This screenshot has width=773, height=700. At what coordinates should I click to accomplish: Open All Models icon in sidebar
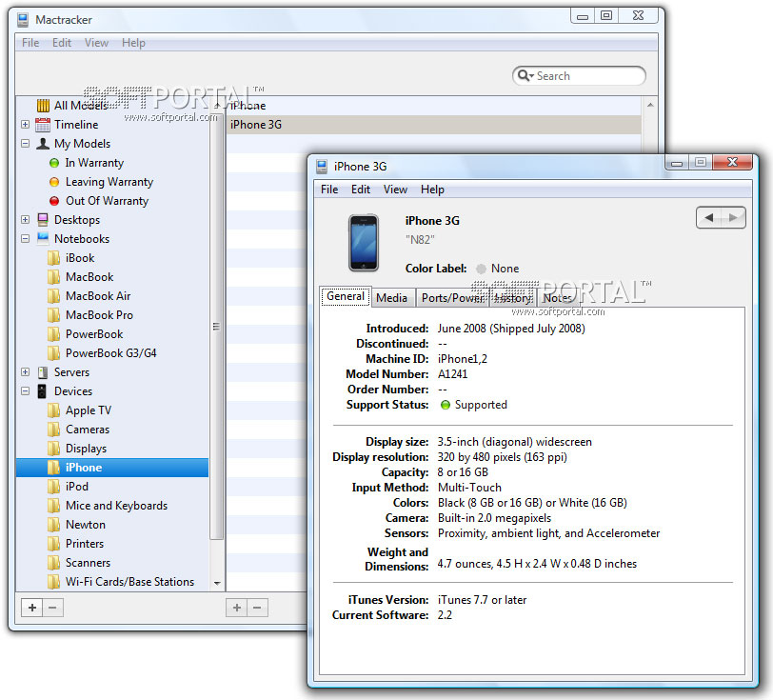click(x=43, y=105)
